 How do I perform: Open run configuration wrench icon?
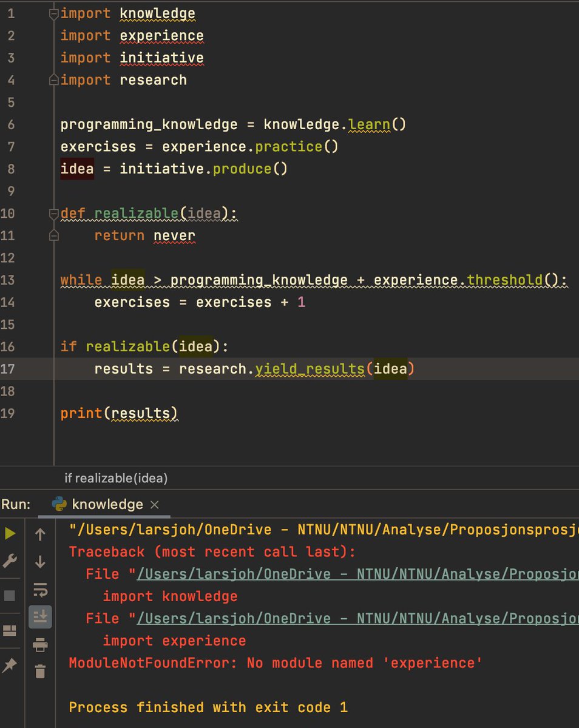tap(10, 562)
